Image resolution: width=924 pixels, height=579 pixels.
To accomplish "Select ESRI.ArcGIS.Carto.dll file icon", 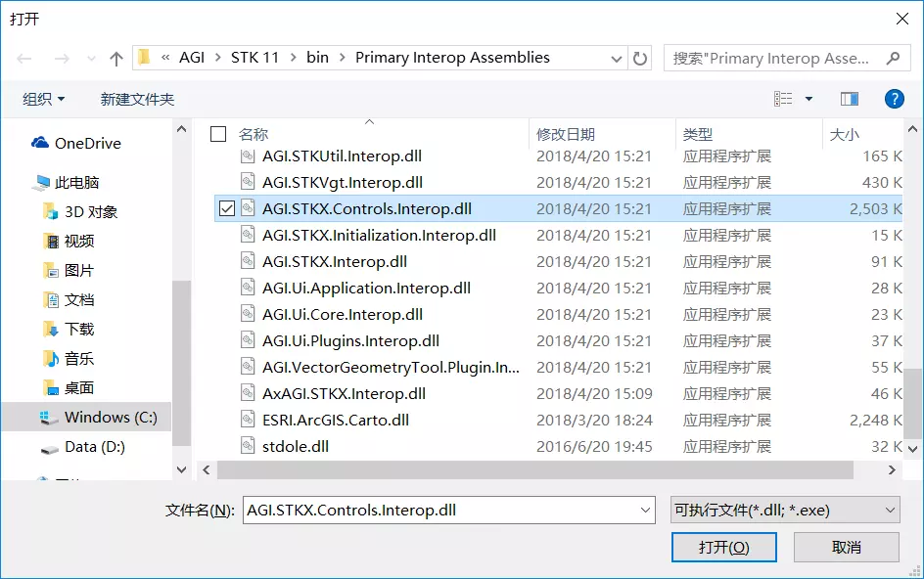I will pyautogui.click(x=248, y=420).
